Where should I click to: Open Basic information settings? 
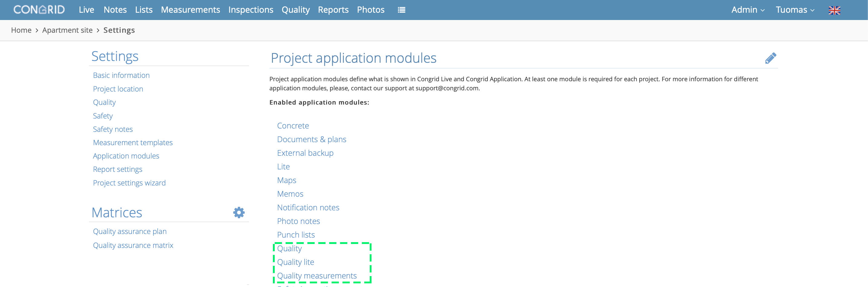coord(121,75)
